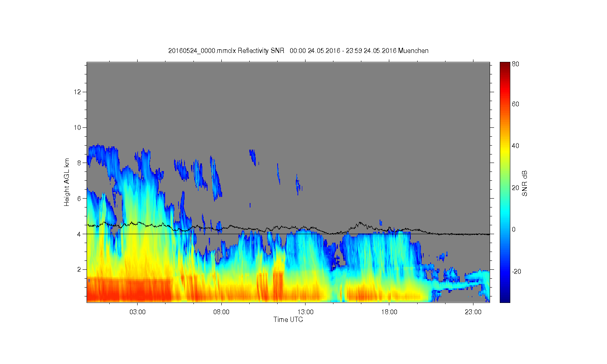Click the 'Time UTC' axis label

pos(288,320)
